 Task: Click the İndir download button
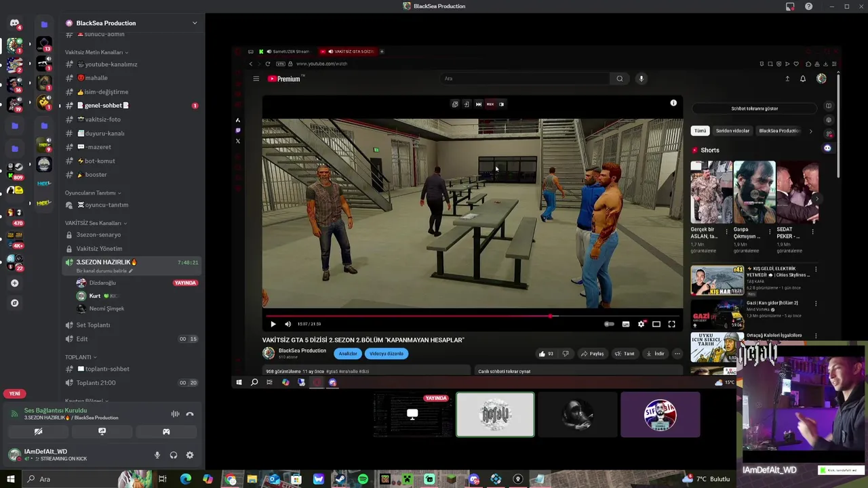tap(654, 353)
